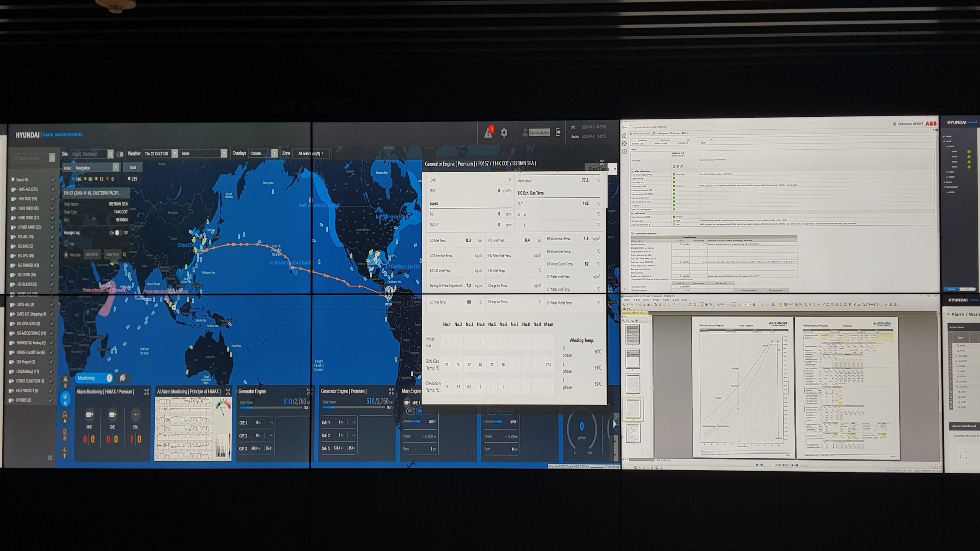This screenshot has width=980, height=551.
Task: Open the report R sidebar icon
Action: pyautogui.click(x=65, y=435)
